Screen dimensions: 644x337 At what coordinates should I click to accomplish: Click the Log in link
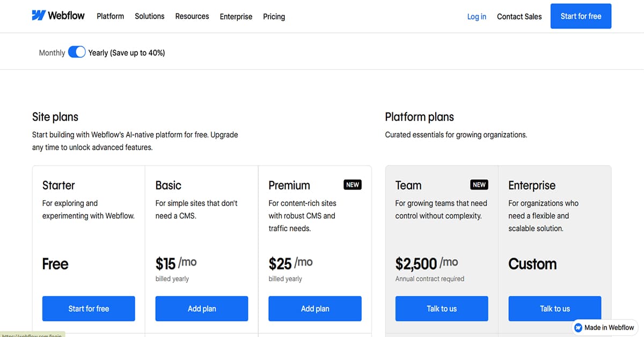(477, 17)
